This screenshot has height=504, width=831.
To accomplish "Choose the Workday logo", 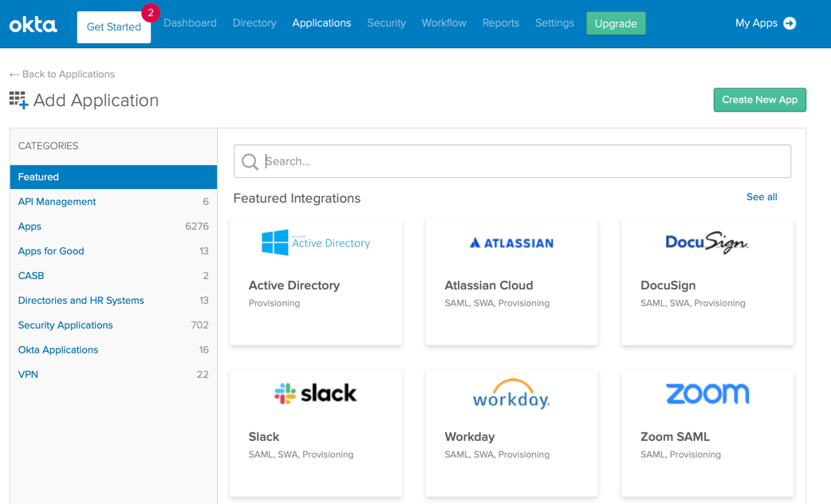I will pyautogui.click(x=511, y=394).
